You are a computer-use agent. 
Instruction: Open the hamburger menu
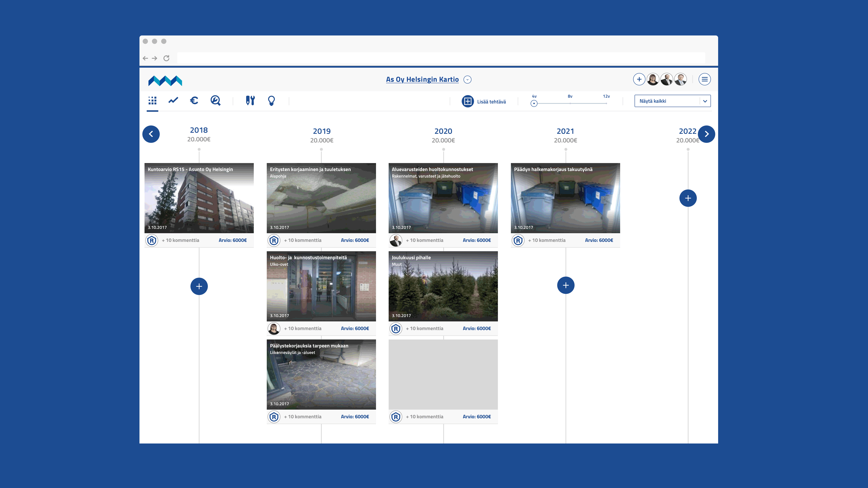(x=705, y=79)
